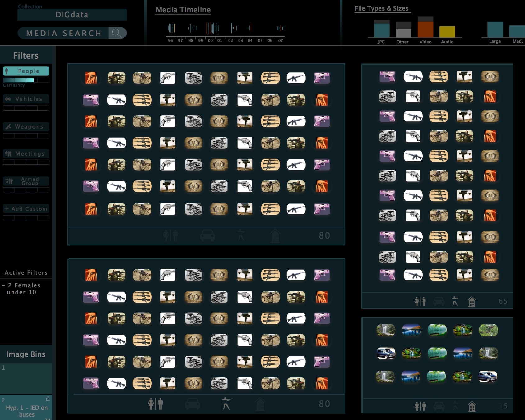Open the File Types & Sizes heading
The image size is (525, 420).
pos(381,8)
